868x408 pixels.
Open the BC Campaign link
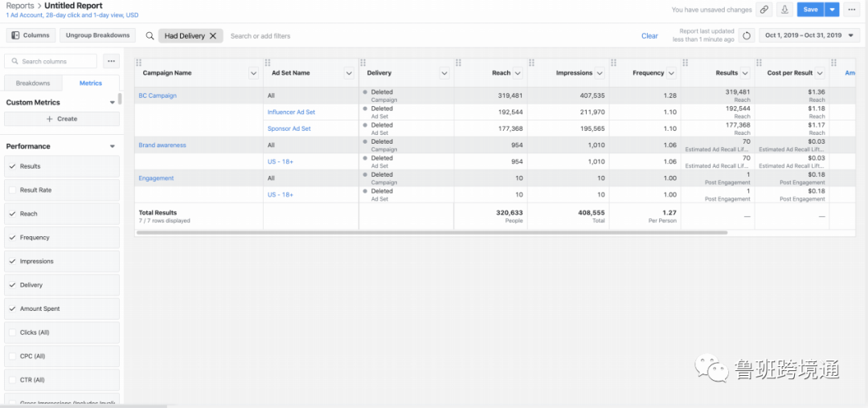(x=158, y=96)
